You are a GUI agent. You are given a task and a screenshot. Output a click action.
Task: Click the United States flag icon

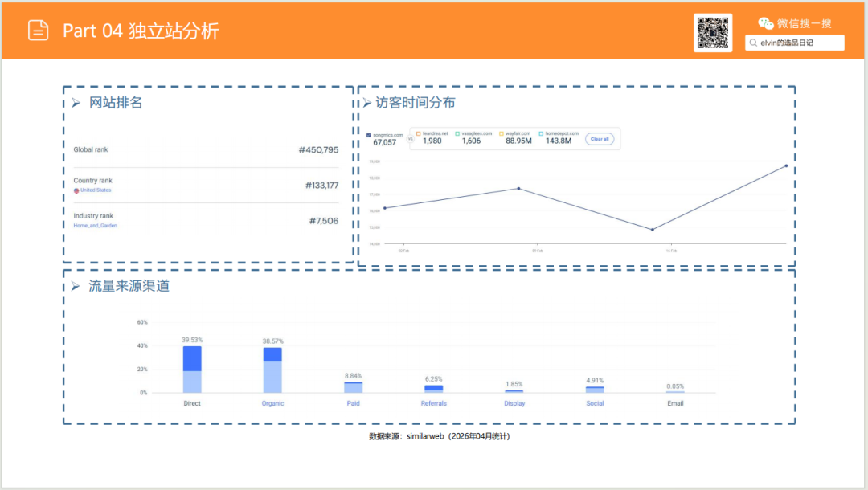[76, 190]
